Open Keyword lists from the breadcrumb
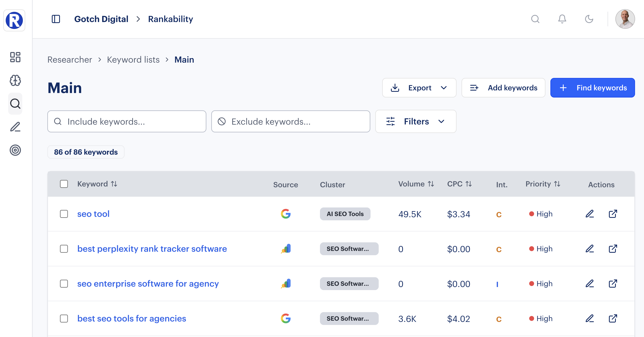 (133, 60)
